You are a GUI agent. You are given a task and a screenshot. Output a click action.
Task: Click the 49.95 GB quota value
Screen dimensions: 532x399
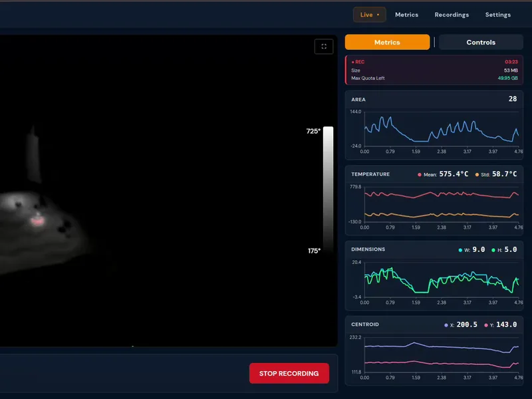tap(507, 78)
